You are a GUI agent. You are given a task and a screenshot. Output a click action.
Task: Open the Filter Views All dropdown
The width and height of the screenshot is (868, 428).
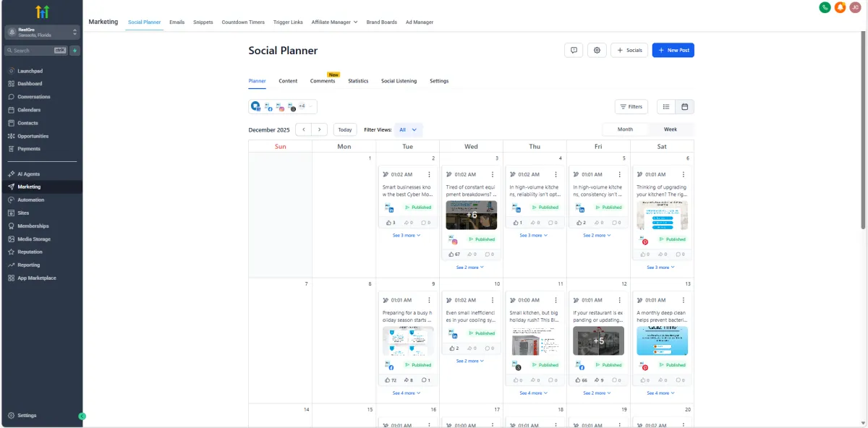(x=409, y=129)
